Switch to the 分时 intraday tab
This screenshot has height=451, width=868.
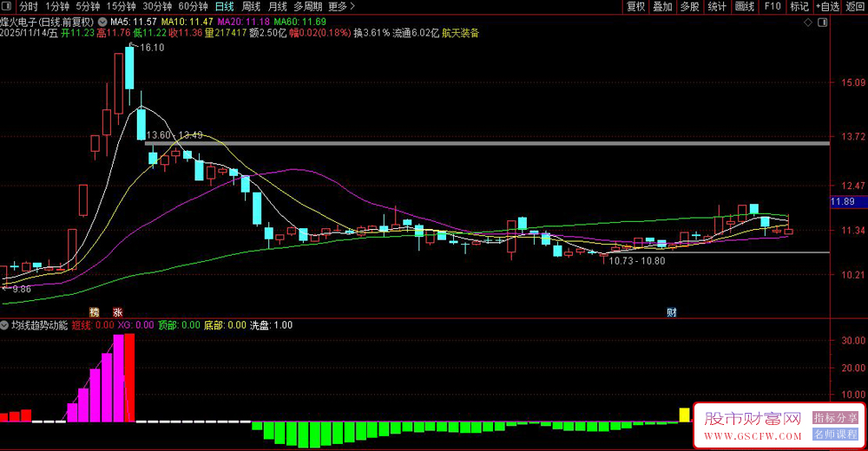29,6
